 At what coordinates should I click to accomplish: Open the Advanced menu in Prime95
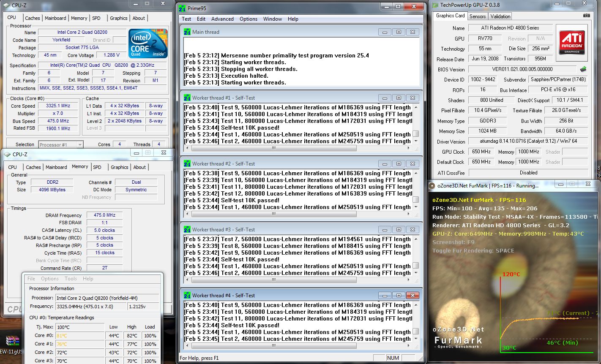(222, 19)
